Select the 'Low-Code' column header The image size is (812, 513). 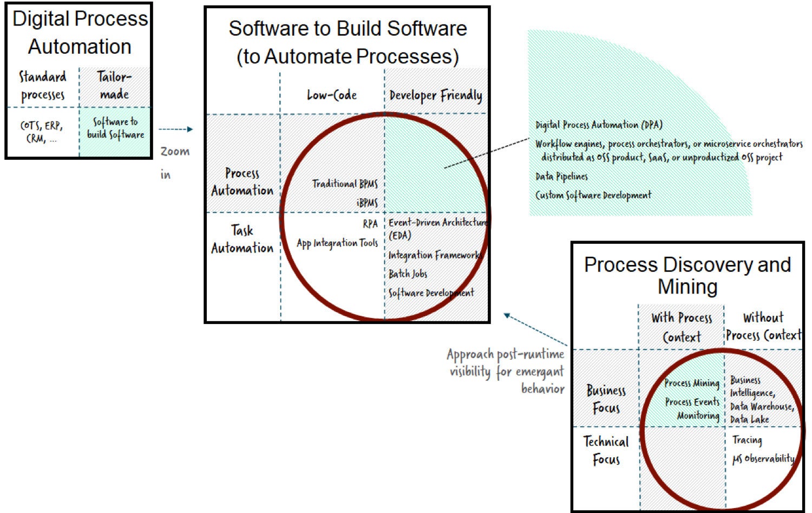click(x=332, y=95)
